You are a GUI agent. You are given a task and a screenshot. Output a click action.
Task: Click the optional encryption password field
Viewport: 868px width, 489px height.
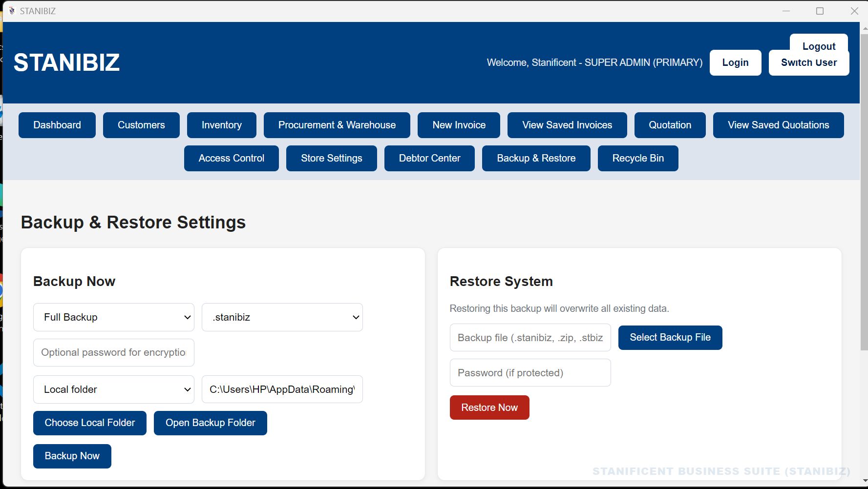point(113,352)
